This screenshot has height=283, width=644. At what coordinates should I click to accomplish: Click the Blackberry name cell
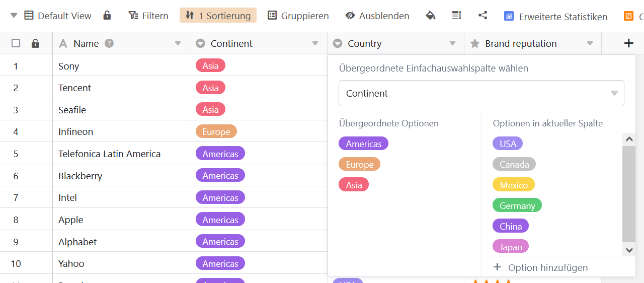pos(121,175)
